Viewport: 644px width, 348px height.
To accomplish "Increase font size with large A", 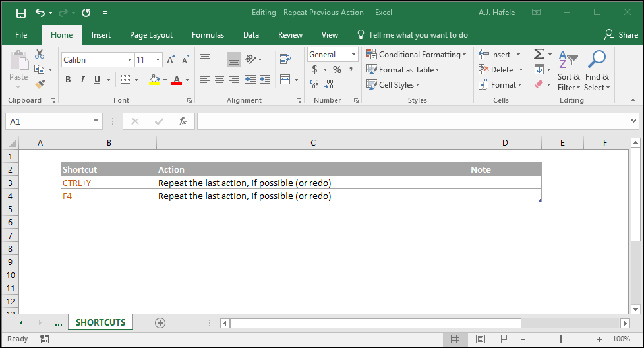I will pyautogui.click(x=171, y=60).
